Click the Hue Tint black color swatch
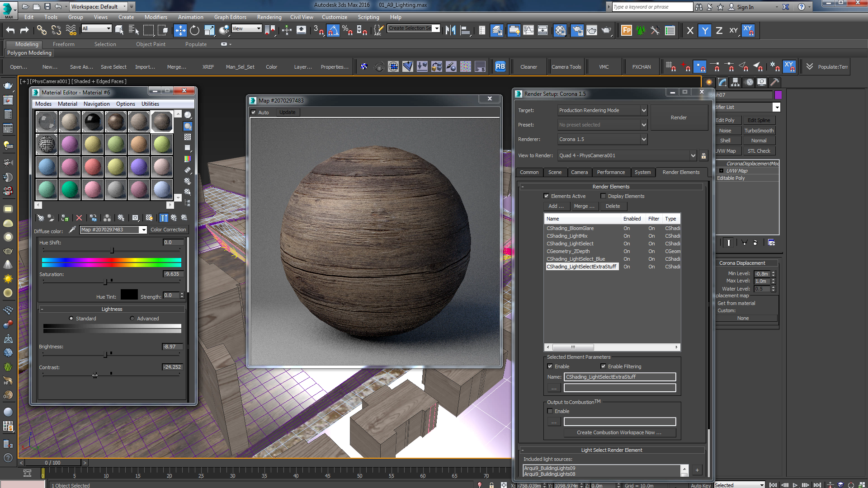868x488 pixels. [129, 295]
